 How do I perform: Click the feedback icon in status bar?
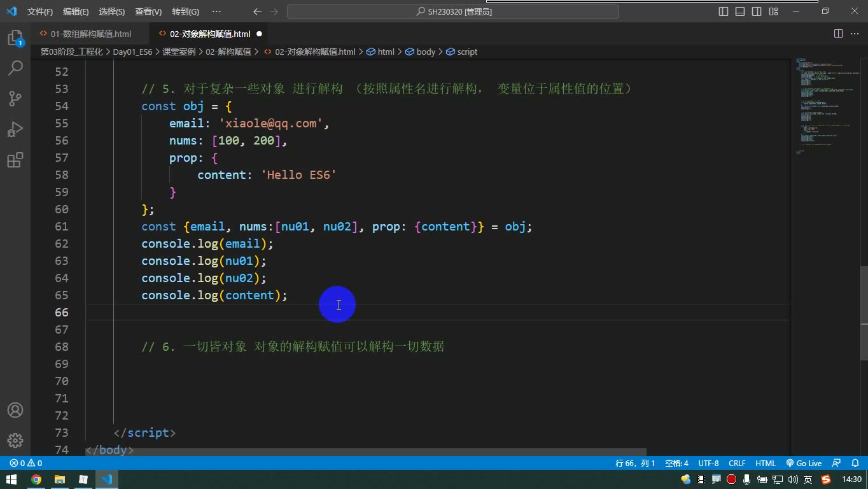pyautogui.click(x=837, y=463)
